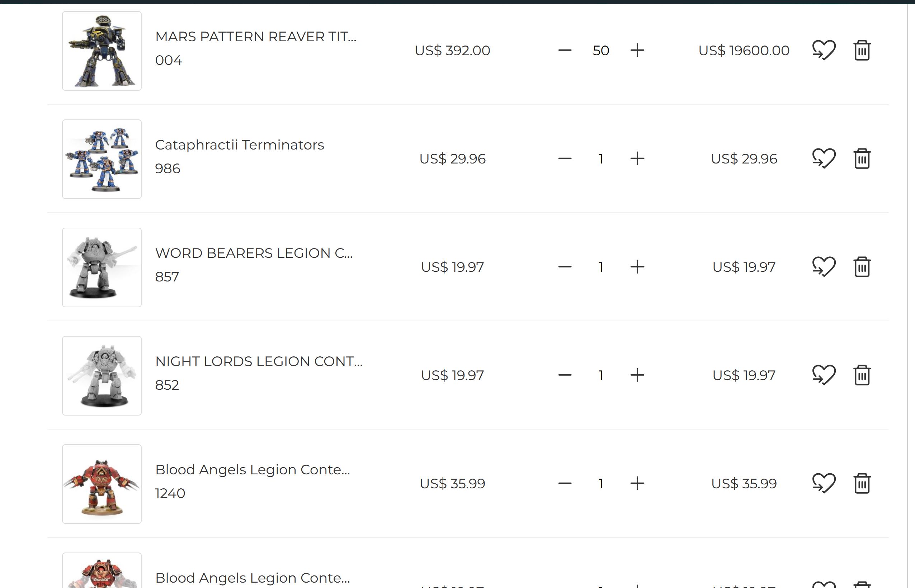Increase Night Lords Legion quantity
The image size is (915, 588).
coord(637,375)
